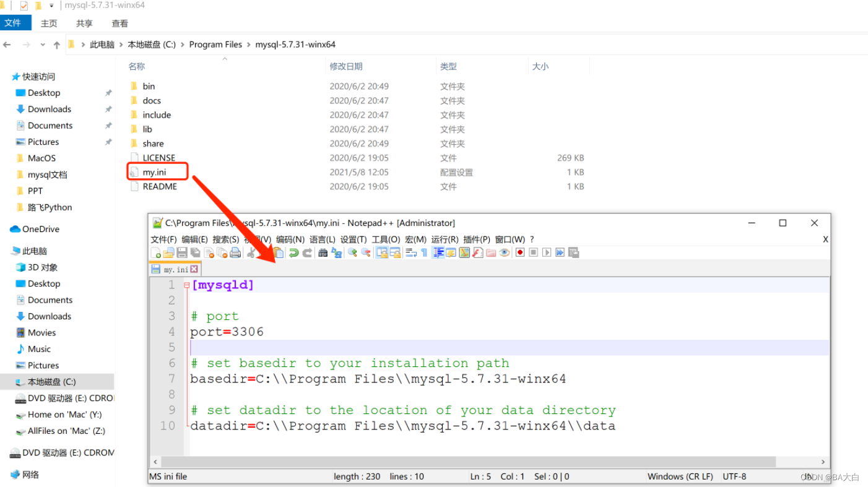Click Windows (CR LF) in status bar
Viewport: 868px width, 487px height.
[680, 476]
